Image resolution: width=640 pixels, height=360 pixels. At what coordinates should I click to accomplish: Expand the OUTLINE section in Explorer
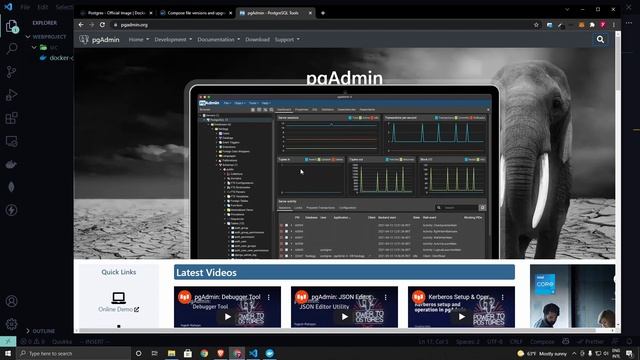point(40,331)
